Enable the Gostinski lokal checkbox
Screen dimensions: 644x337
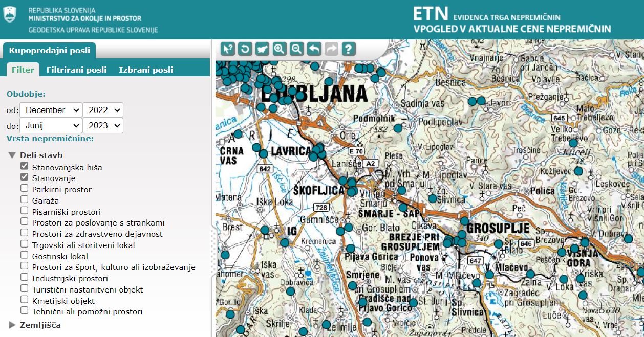25,255
